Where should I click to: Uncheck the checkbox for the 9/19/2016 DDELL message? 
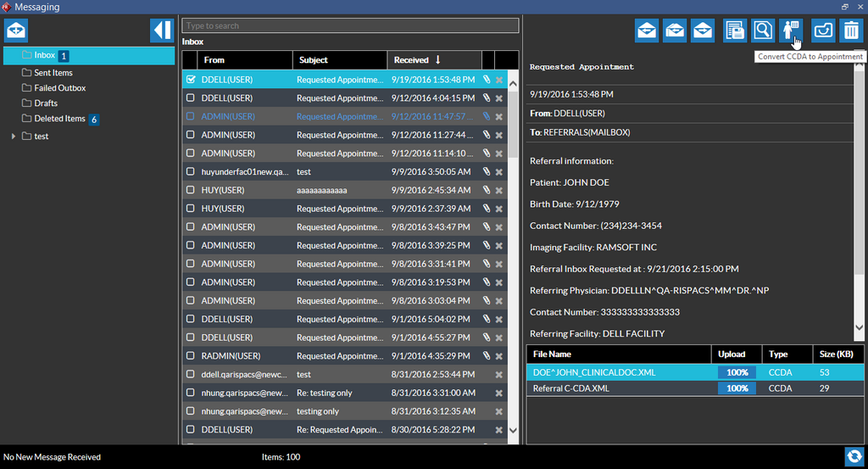coord(191,80)
